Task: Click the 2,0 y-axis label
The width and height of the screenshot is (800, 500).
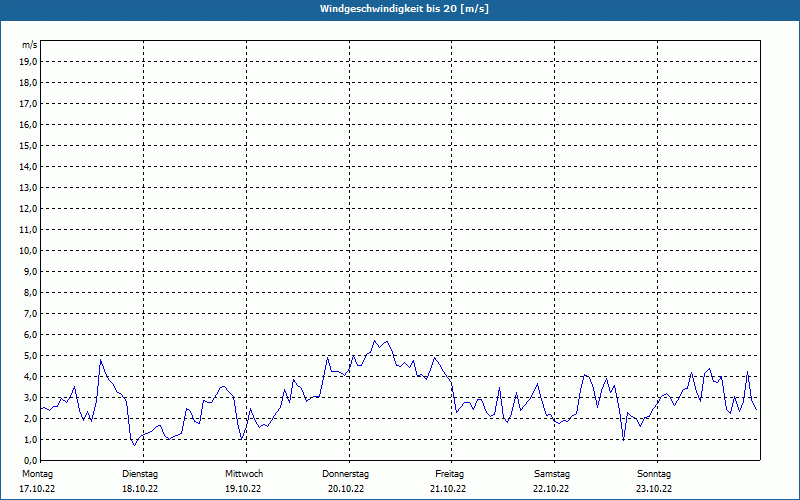Action: coord(30,418)
